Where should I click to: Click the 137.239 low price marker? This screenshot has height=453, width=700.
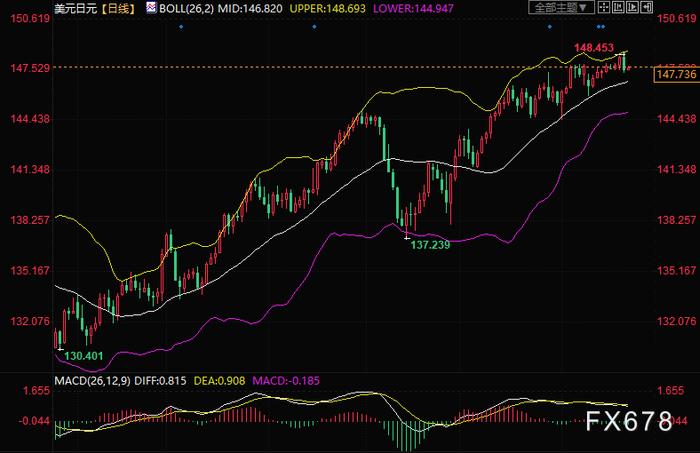pyautogui.click(x=430, y=245)
